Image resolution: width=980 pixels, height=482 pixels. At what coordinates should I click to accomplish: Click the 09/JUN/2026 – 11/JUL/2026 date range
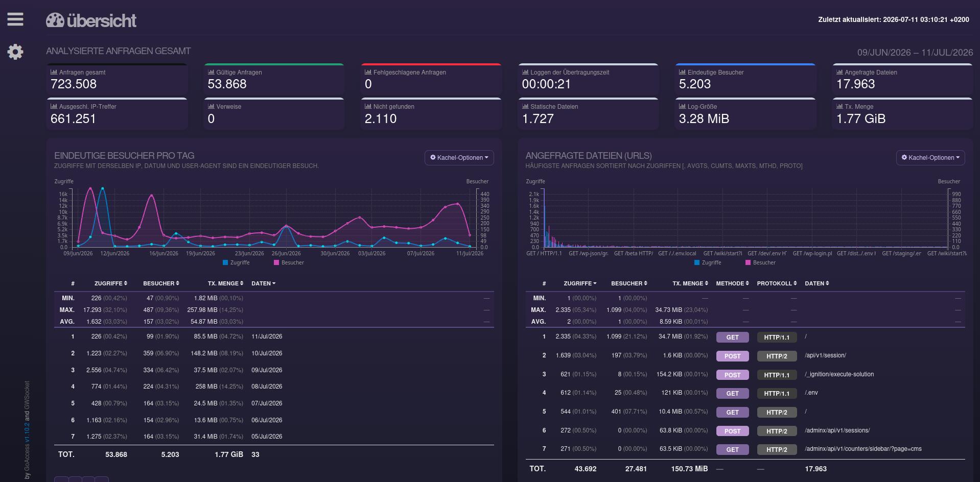pyautogui.click(x=915, y=53)
